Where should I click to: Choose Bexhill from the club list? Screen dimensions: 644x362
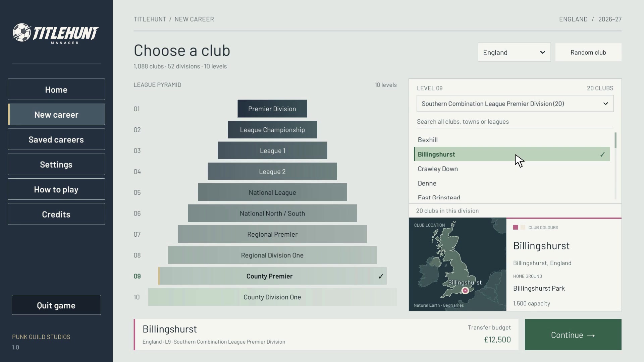point(512,140)
